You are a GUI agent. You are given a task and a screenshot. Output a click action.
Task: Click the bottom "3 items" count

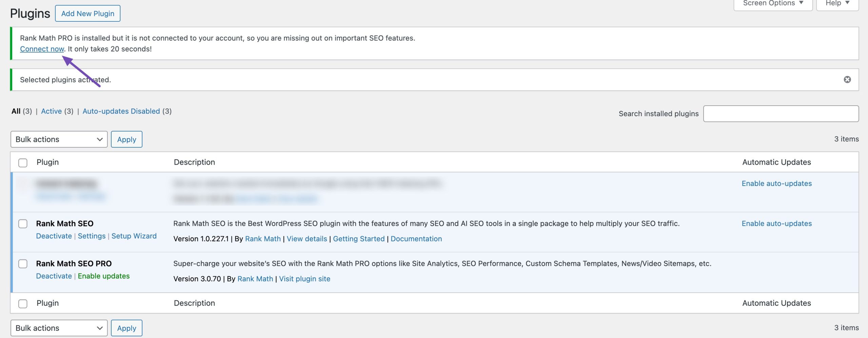pos(846,328)
